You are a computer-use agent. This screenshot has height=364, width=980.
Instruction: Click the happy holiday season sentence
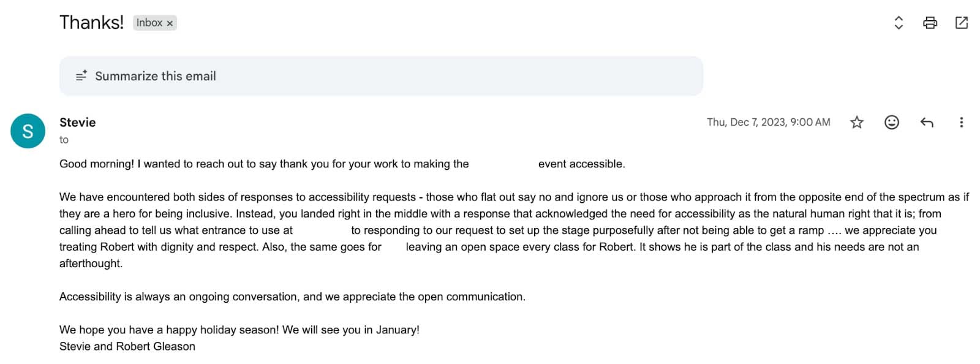tap(239, 330)
